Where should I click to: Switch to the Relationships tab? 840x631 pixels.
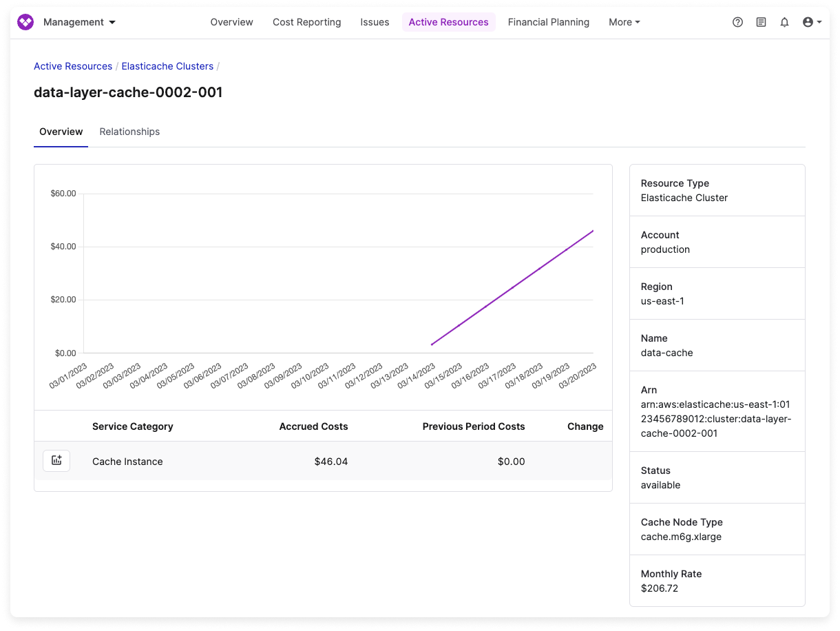click(x=129, y=132)
